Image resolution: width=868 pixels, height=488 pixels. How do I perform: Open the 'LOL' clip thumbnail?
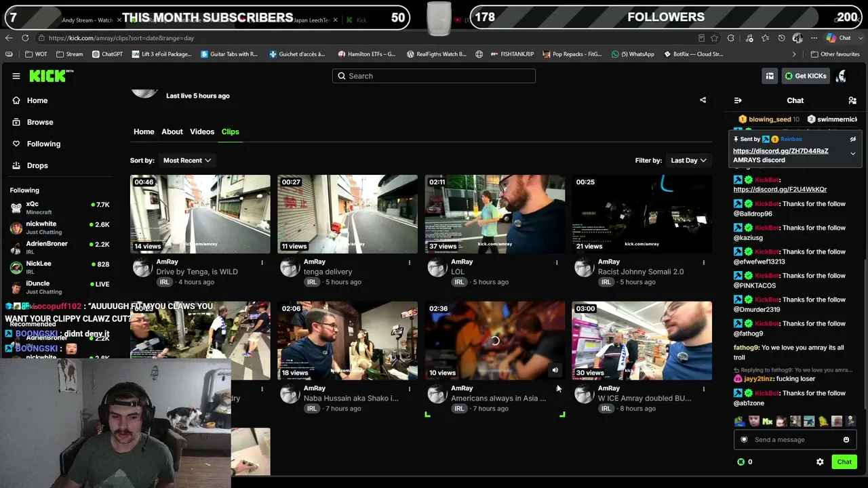pyautogui.click(x=495, y=214)
